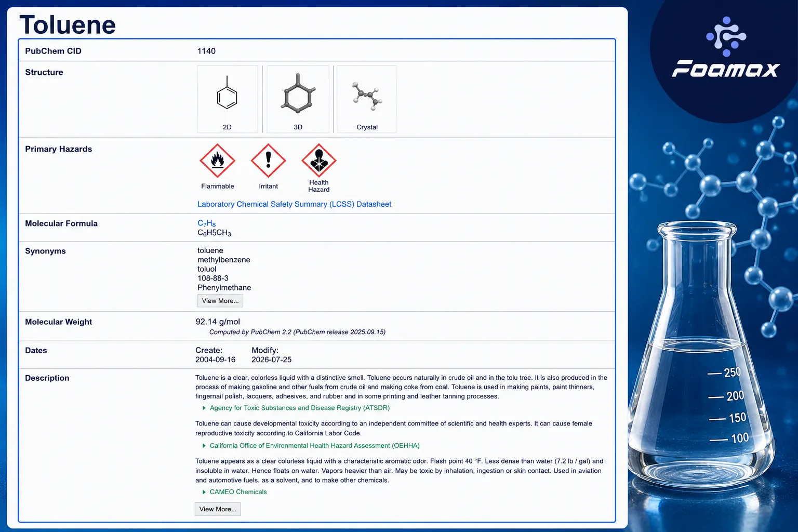Click the Health Hazard pictogram
The width and height of the screenshot is (798, 532).
click(319, 161)
